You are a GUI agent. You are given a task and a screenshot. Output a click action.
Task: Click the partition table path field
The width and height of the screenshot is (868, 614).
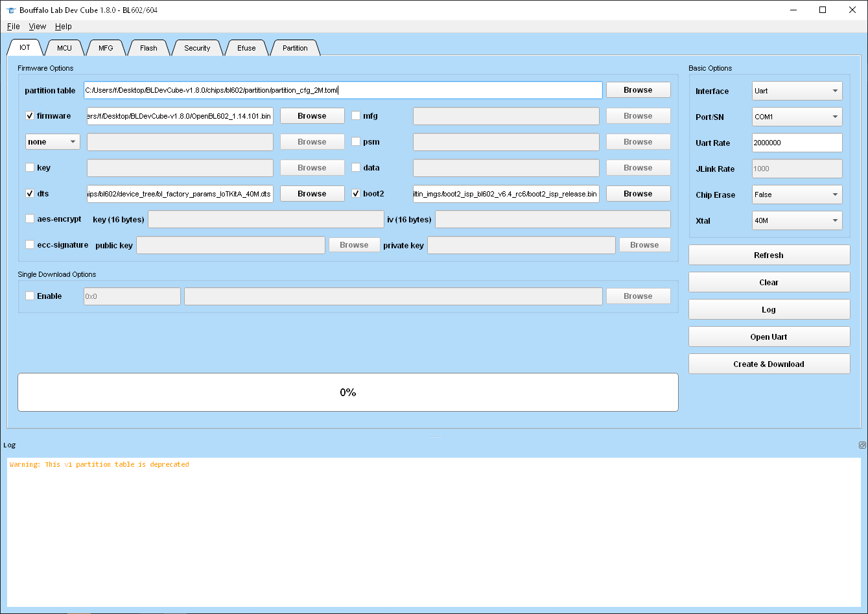click(x=343, y=90)
